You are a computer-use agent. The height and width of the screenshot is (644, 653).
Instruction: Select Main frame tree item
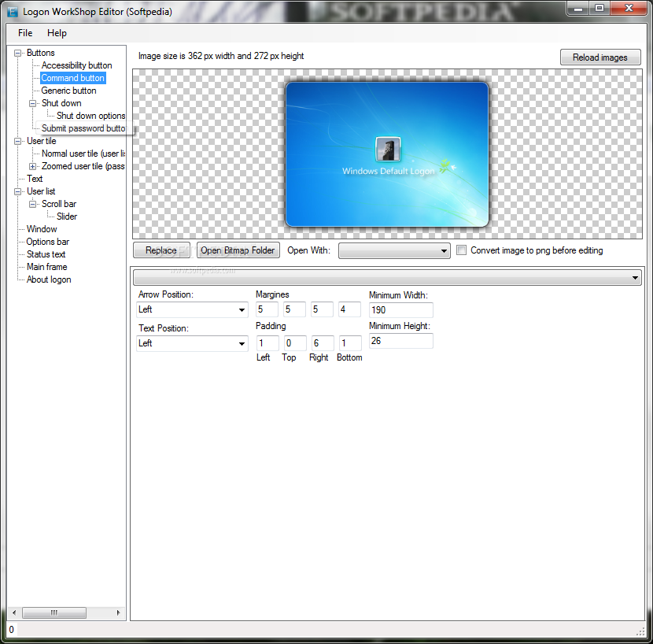pos(46,267)
